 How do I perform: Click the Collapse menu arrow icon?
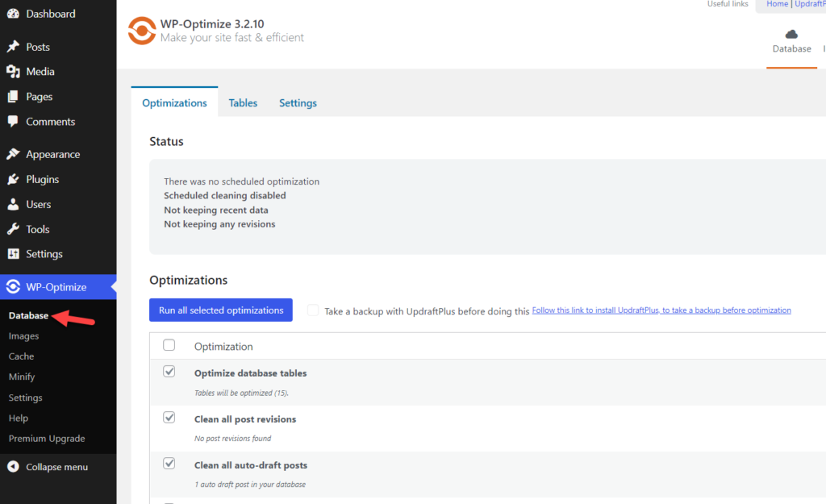13,467
